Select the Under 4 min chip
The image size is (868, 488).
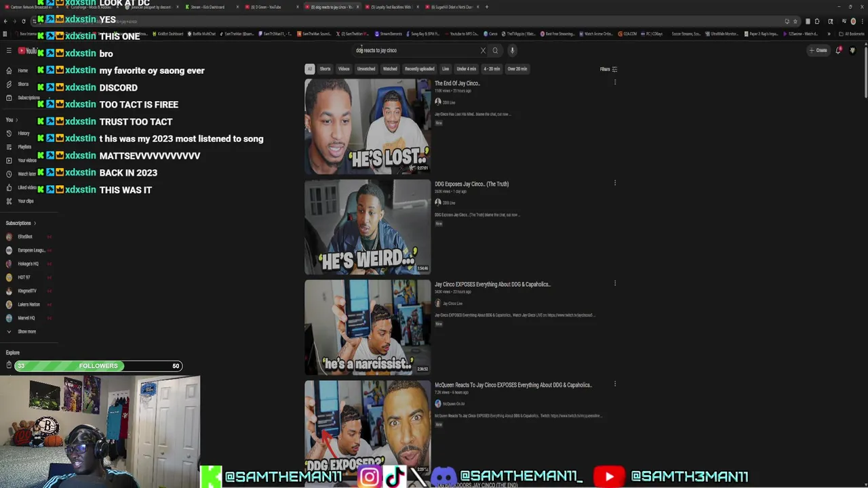coord(467,68)
